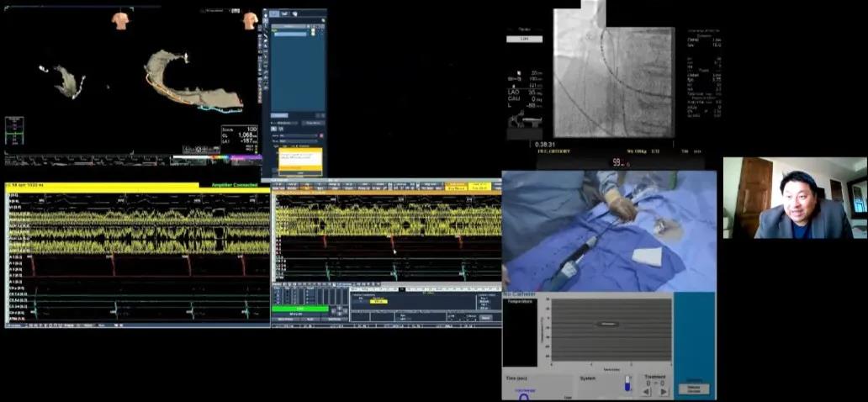Click the yellow highlighted field in stimulator settings
Viewport: 868px width, 402px height.
pyautogui.click(x=378, y=301)
